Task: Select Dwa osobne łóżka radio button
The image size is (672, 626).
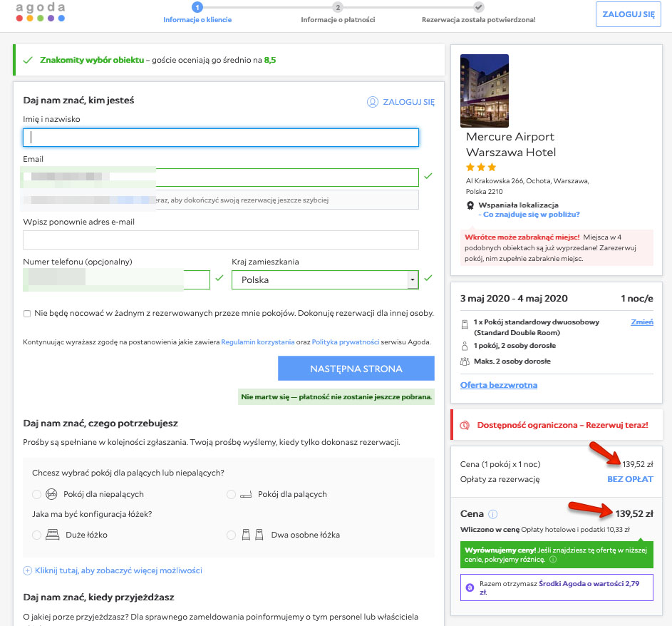Action: click(x=231, y=535)
